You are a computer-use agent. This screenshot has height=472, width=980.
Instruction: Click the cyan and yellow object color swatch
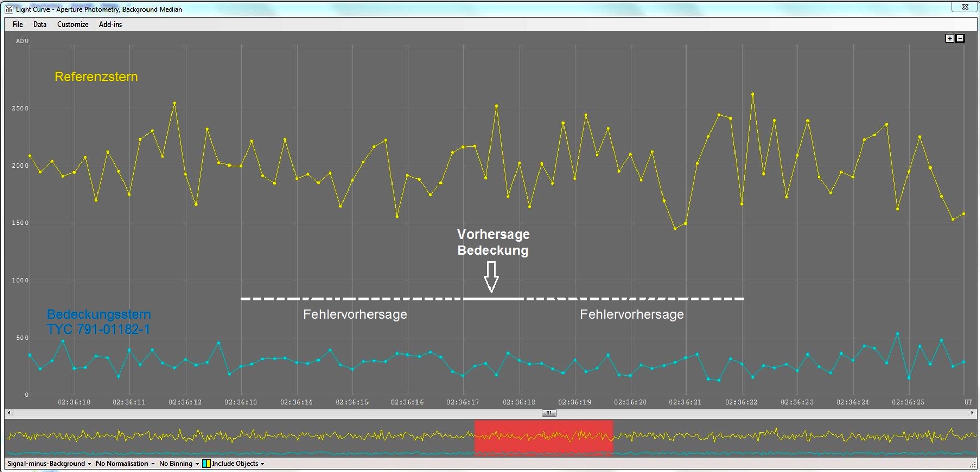click(x=206, y=464)
